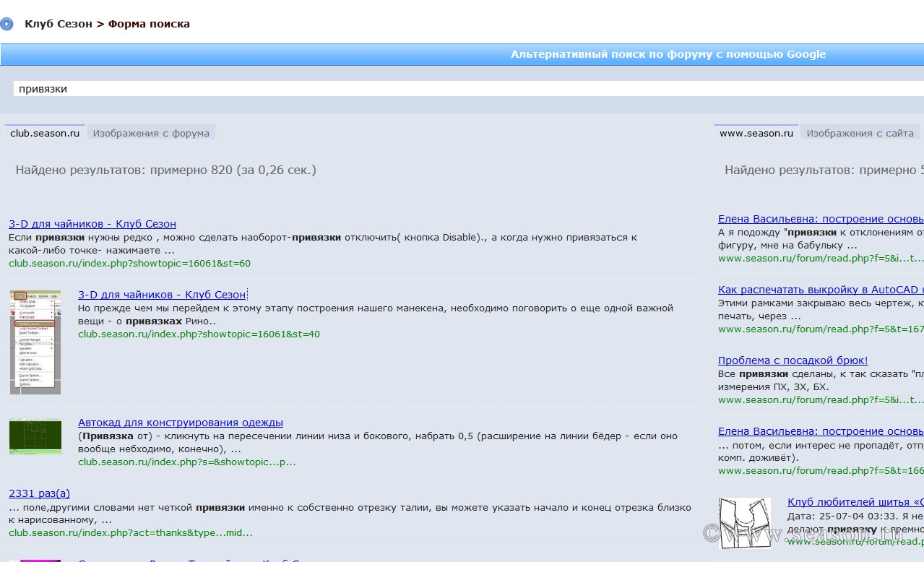This screenshot has width=924, height=562.
Task: Open Автокад для конструирования одежды link
Action: click(x=181, y=423)
